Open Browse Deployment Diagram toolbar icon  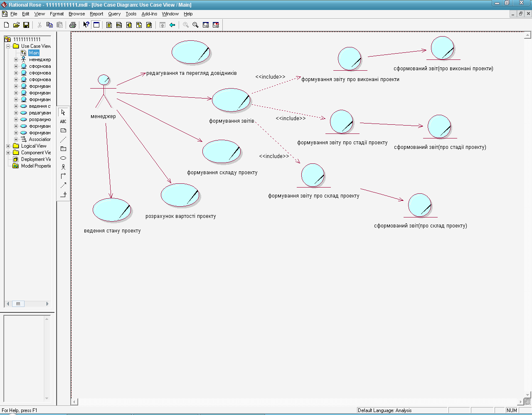[149, 25]
